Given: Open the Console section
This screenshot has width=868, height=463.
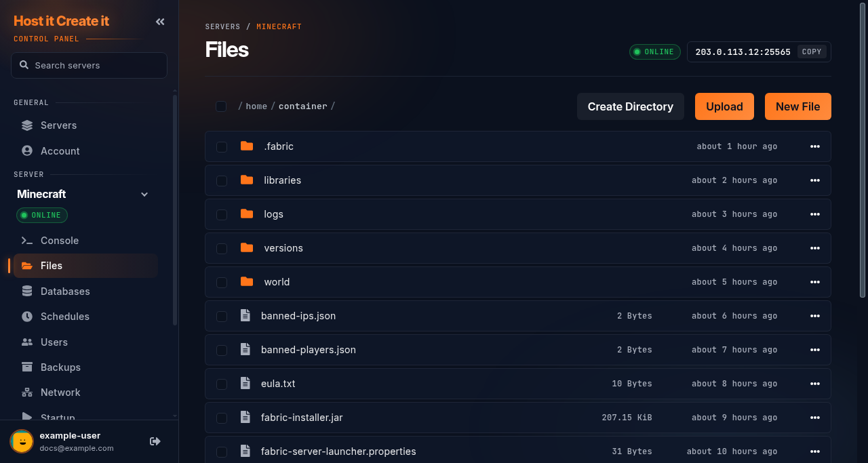Looking at the screenshot, I should (x=85, y=241).
